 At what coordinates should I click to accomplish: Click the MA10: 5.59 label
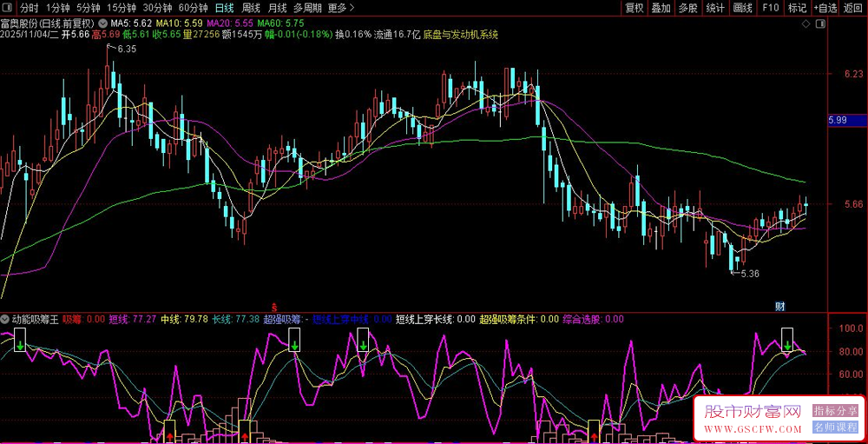pos(179,23)
